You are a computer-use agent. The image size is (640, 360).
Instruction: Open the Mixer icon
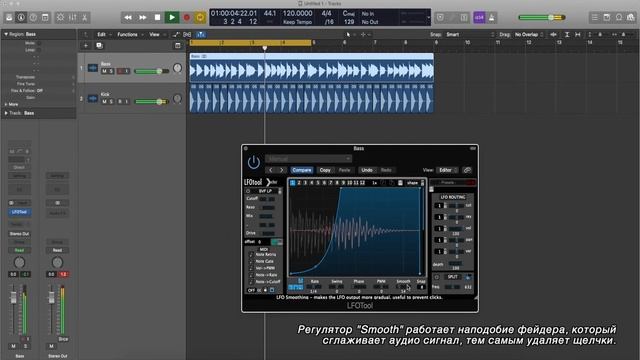click(72, 18)
